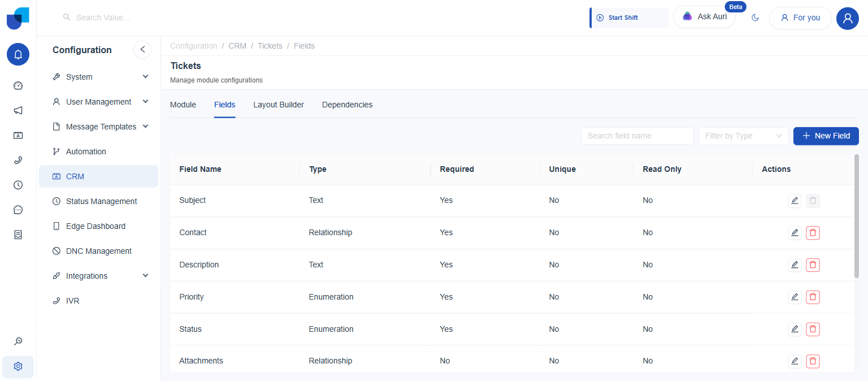Open Automation in the Configuration menu
This screenshot has height=381, width=868.
98,151
